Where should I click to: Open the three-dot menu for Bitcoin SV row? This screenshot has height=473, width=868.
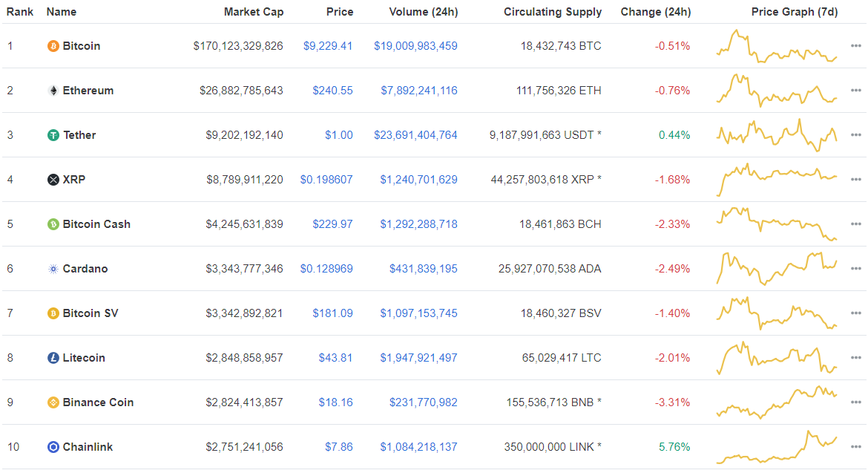(856, 313)
